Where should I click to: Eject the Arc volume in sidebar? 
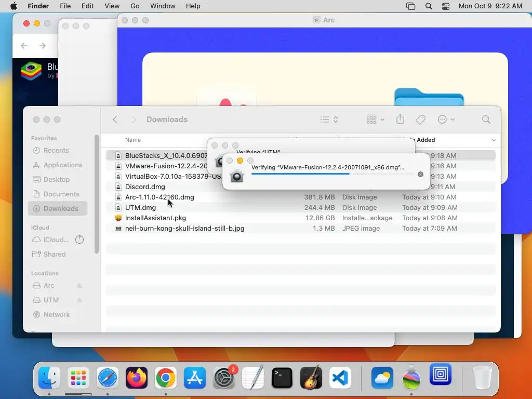click(79, 286)
